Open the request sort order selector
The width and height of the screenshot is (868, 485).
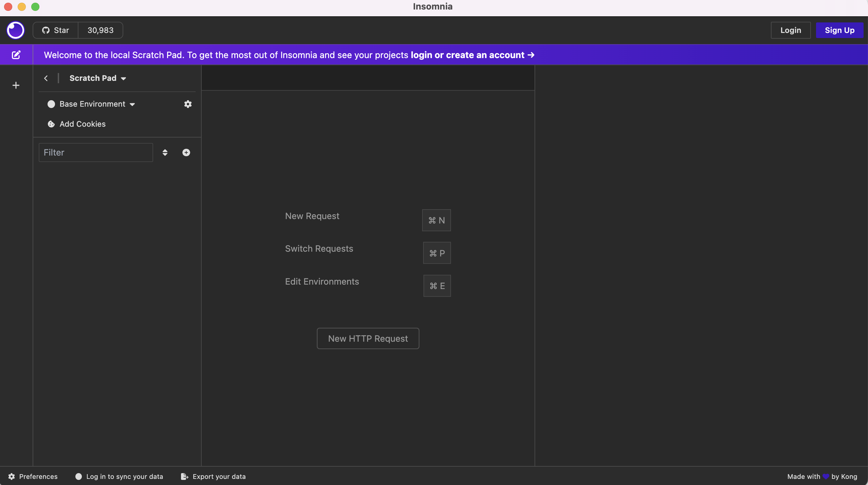click(x=165, y=152)
